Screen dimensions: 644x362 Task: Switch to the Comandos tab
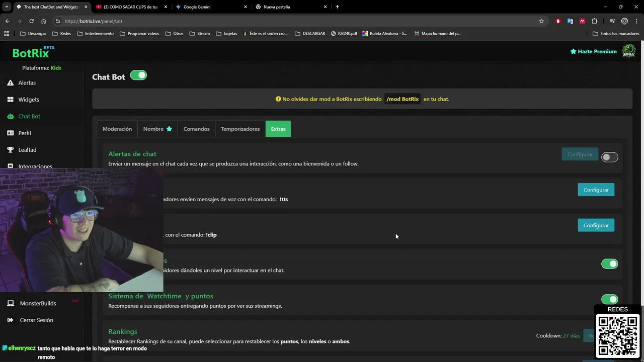coord(196,129)
